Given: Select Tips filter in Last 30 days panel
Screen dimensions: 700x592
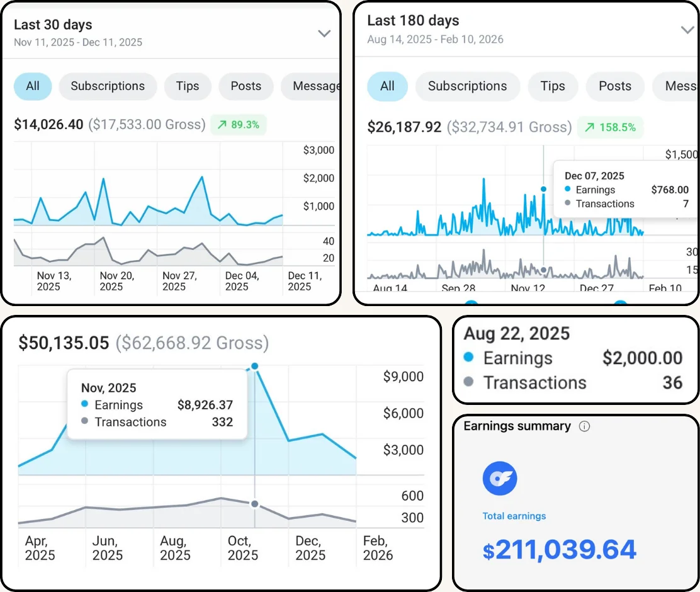Looking at the screenshot, I should click(x=188, y=86).
